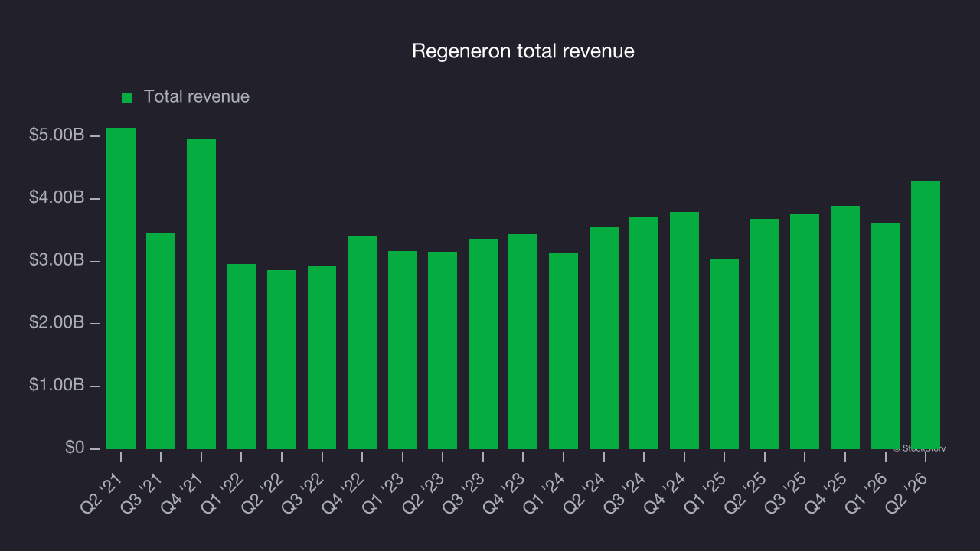This screenshot has height=551, width=980.
Task: Click the $3.00B y-axis label
Action: pyautogui.click(x=57, y=261)
